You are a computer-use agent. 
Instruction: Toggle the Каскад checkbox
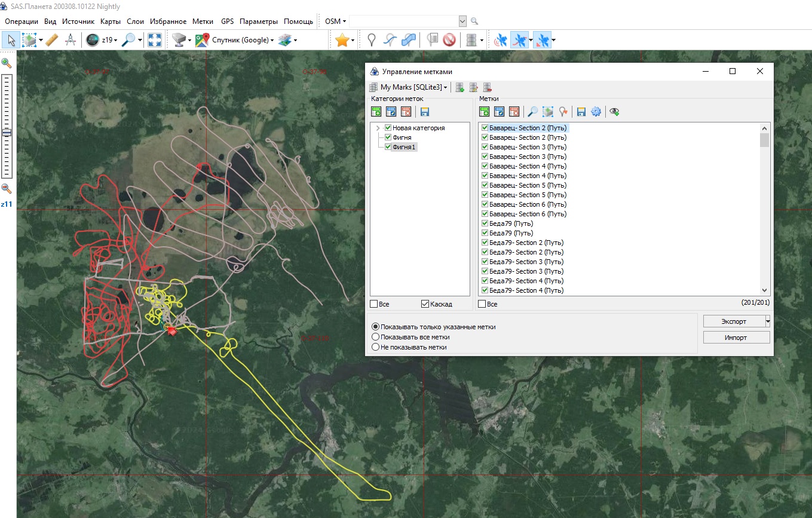[x=425, y=304]
